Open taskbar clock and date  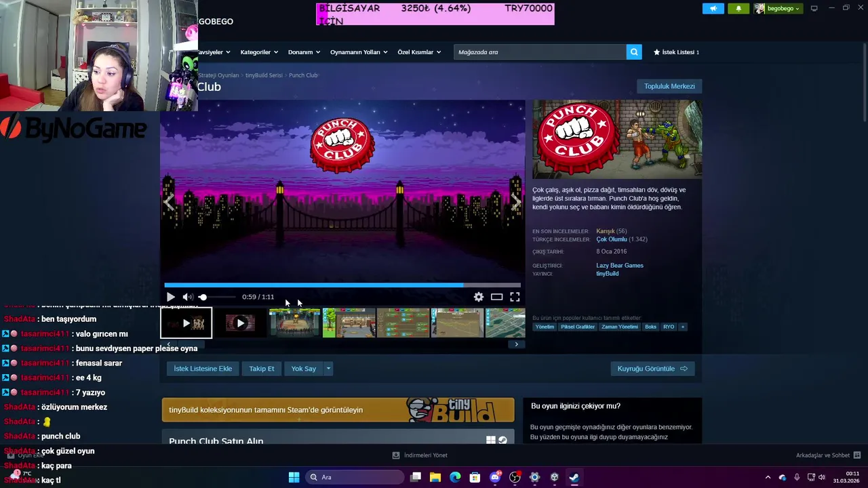point(846,477)
